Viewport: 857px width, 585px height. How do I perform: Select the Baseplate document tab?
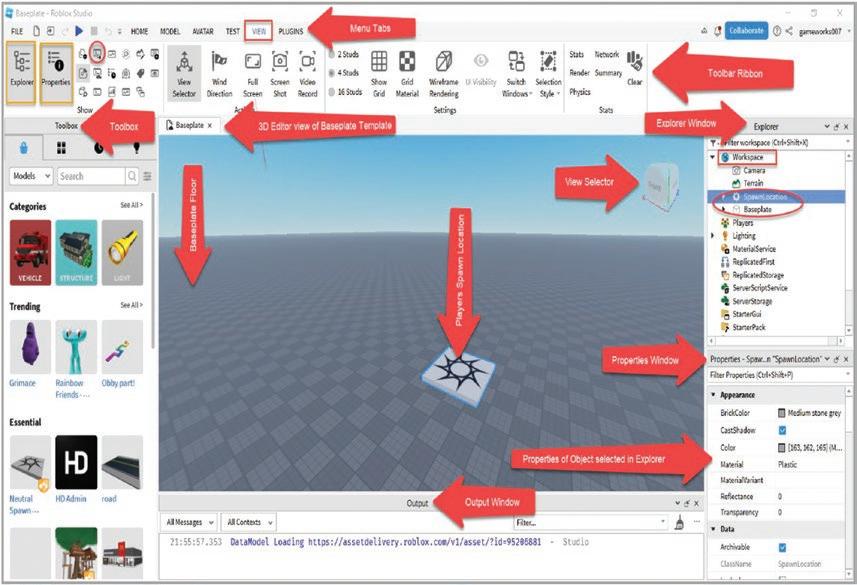click(x=189, y=125)
